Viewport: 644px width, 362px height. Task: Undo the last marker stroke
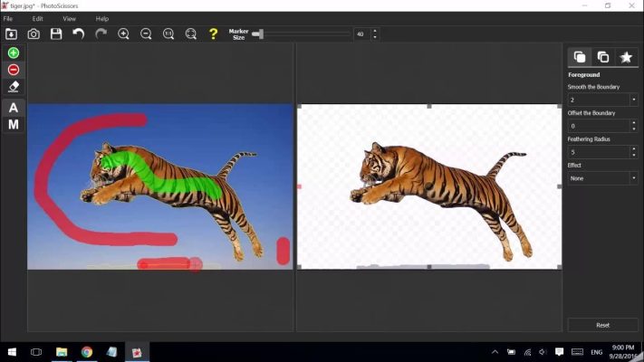[79, 33]
